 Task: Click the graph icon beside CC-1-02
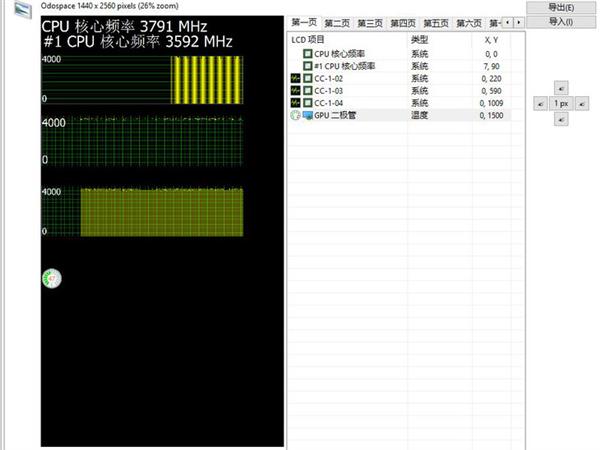click(295, 77)
